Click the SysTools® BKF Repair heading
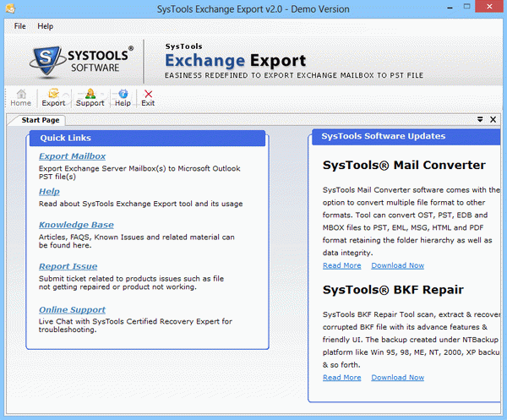 [393, 290]
